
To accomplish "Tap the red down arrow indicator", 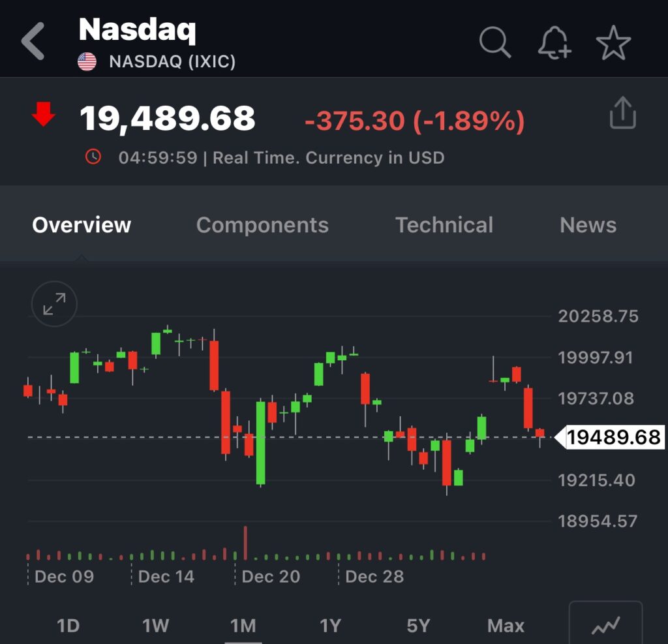I will tap(44, 115).
